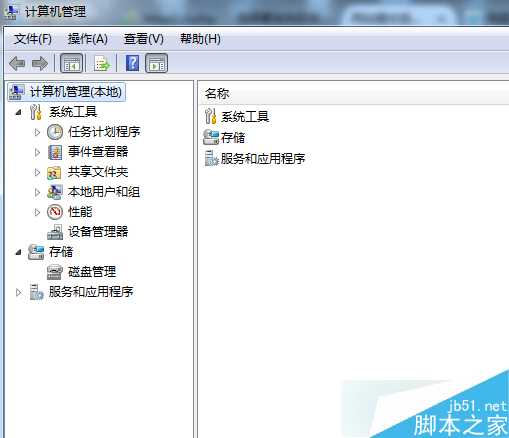This screenshot has width=509, height=438.
Task: Select 存储 label in the tree
Action: (x=61, y=252)
